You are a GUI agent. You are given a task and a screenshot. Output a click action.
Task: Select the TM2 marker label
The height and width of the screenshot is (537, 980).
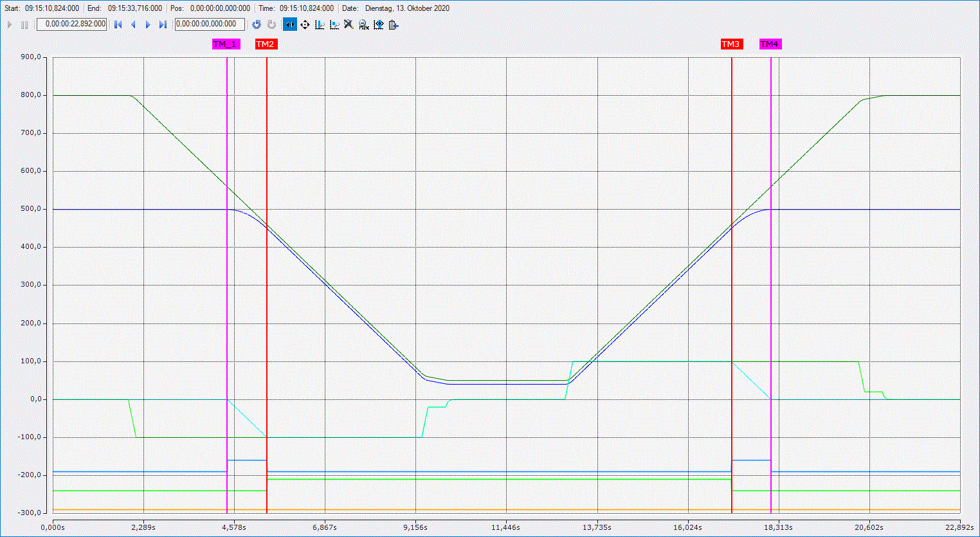[x=266, y=44]
